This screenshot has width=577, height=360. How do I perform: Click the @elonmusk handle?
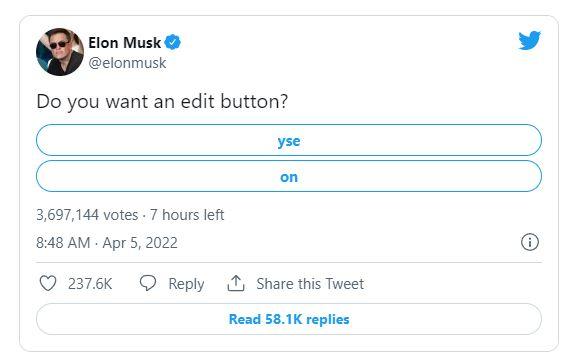[127, 63]
